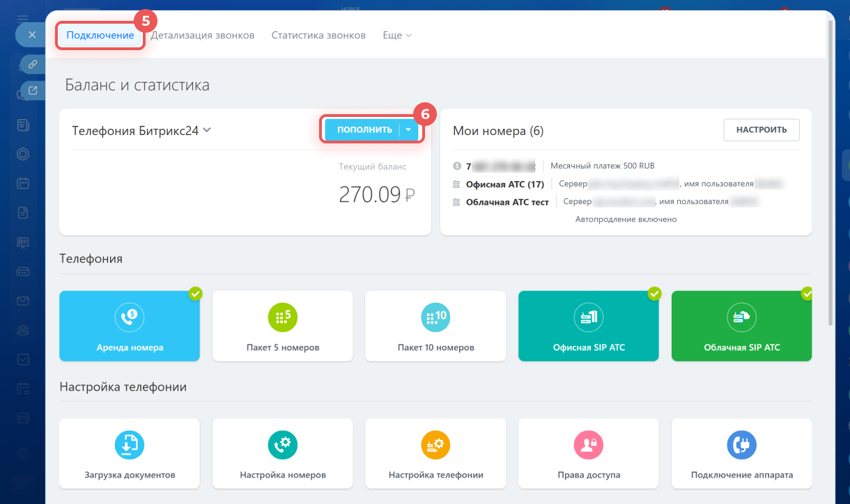Expand the Телефония Битрикс24 dropdown
This screenshot has width=850, height=504.
[207, 130]
